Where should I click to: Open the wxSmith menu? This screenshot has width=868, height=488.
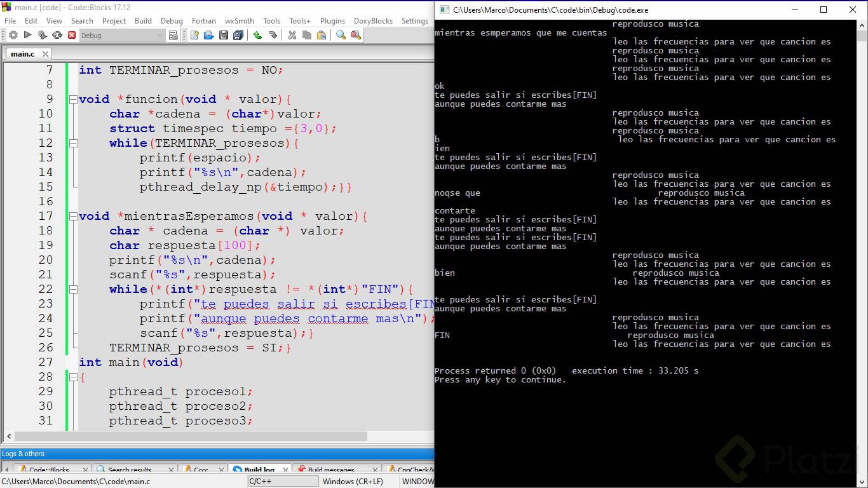pos(240,21)
